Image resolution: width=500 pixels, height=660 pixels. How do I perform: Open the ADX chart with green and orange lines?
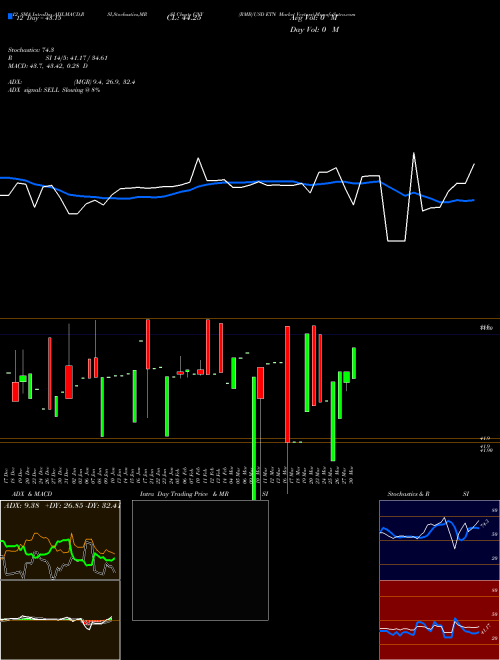[x=60, y=540]
